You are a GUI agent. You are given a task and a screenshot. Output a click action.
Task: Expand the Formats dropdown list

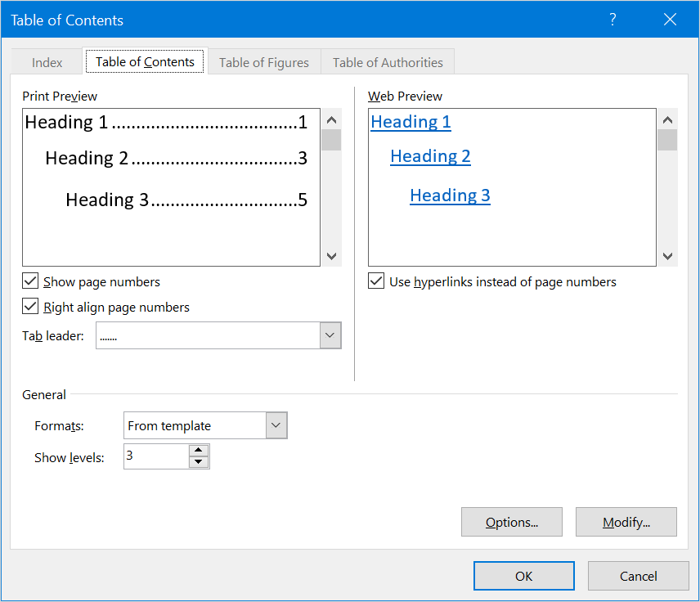276,425
